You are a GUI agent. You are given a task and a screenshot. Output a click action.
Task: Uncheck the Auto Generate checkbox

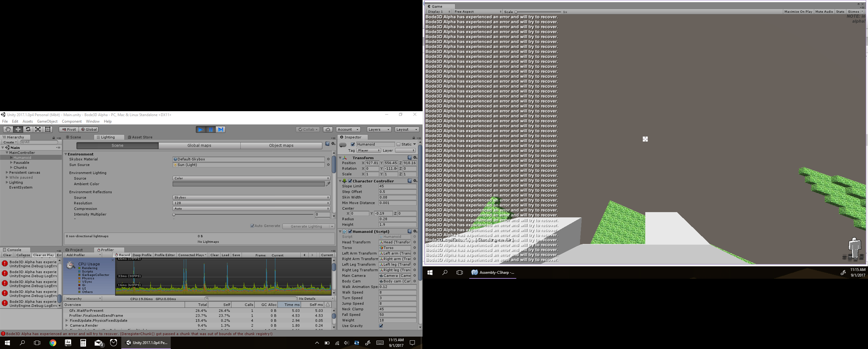pos(252,226)
